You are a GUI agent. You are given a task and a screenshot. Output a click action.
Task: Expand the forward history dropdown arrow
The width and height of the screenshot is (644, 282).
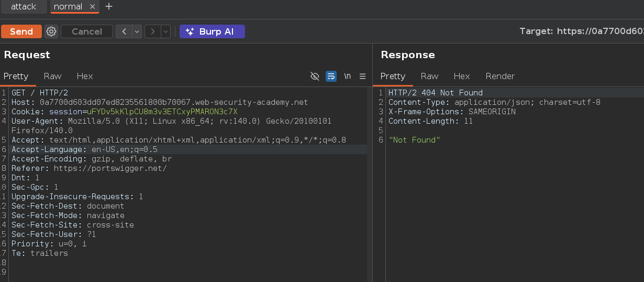[x=165, y=31]
